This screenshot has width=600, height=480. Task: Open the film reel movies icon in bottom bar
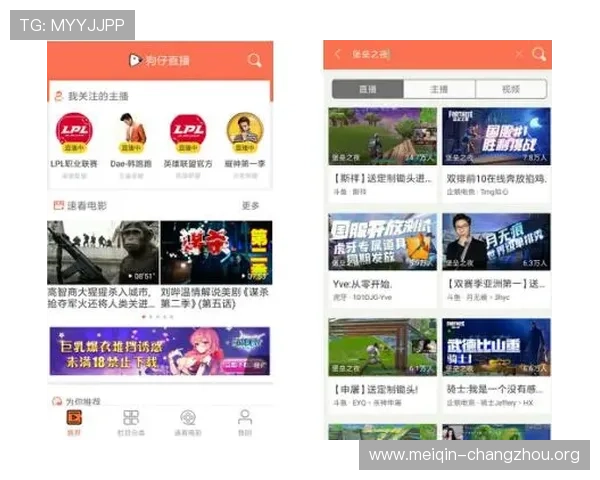[188, 417]
